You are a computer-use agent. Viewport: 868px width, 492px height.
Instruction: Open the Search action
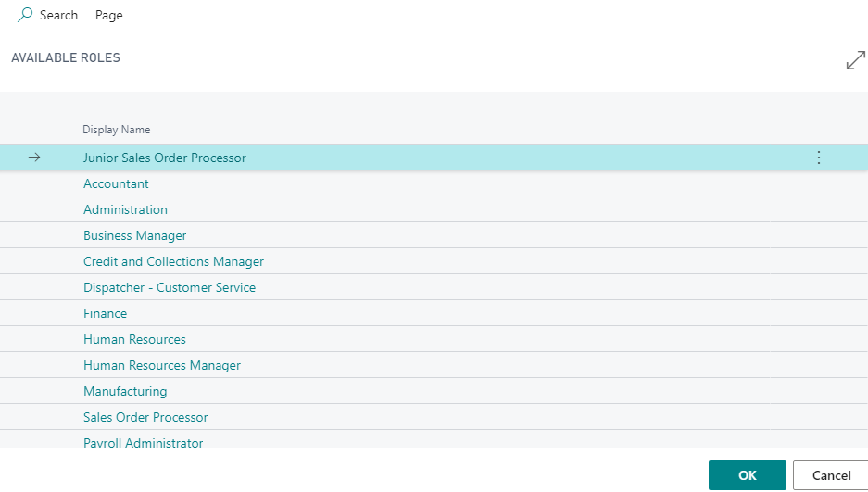(x=58, y=16)
